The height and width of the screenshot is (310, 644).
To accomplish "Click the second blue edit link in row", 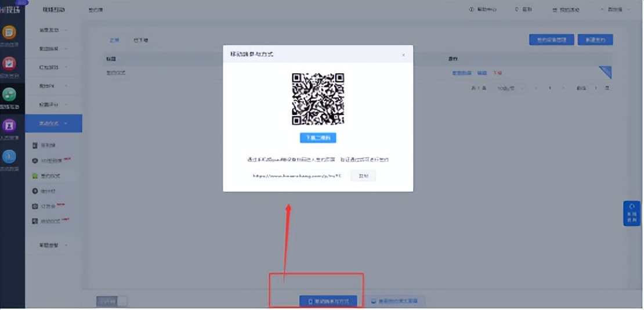I will coord(482,73).
